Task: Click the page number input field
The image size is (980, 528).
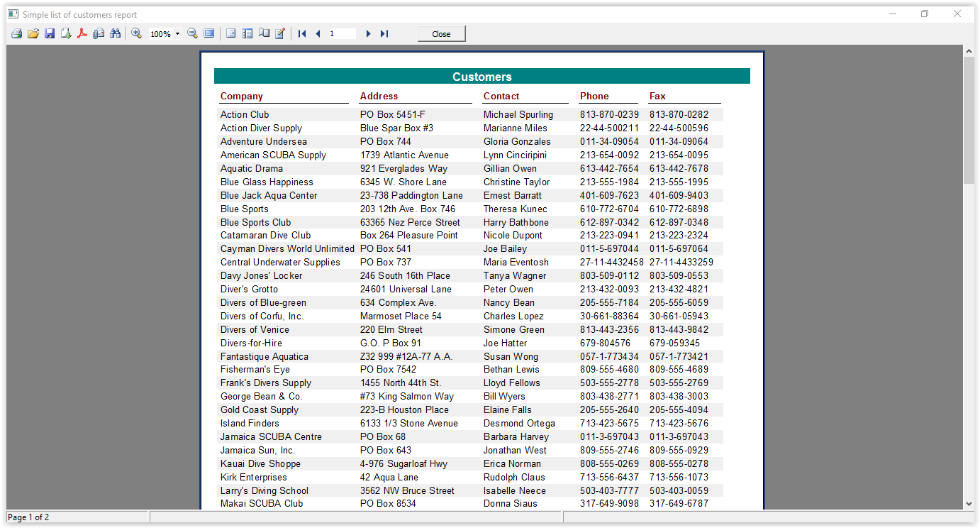Action: coord(341,34)
